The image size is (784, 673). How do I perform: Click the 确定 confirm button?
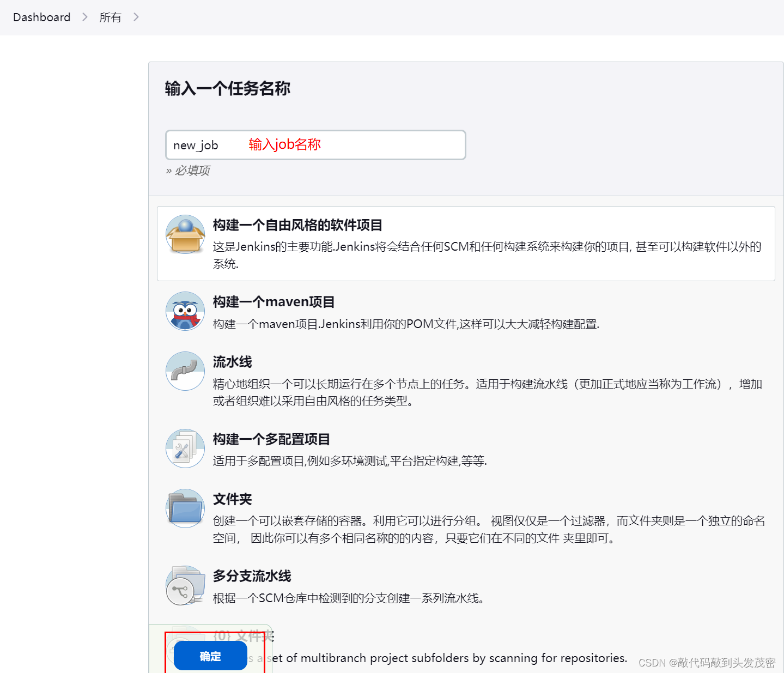click(210, 656)
